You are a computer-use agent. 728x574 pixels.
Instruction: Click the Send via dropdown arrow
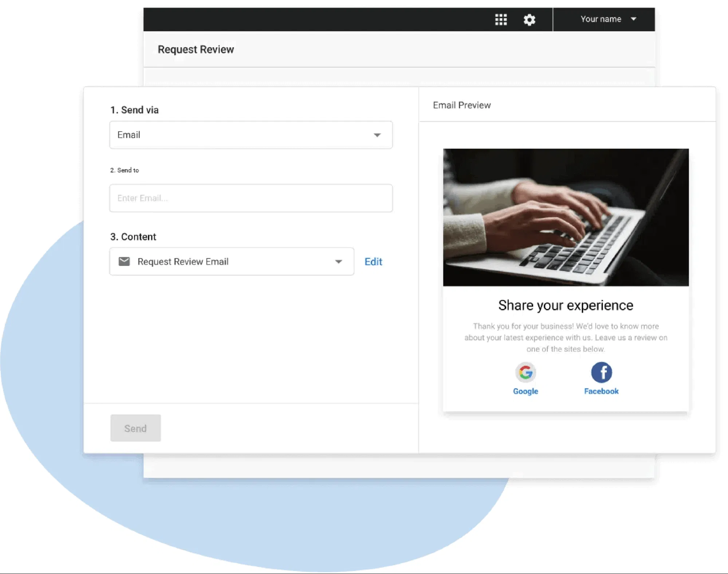pyautogui.click(x=377, y=135)
